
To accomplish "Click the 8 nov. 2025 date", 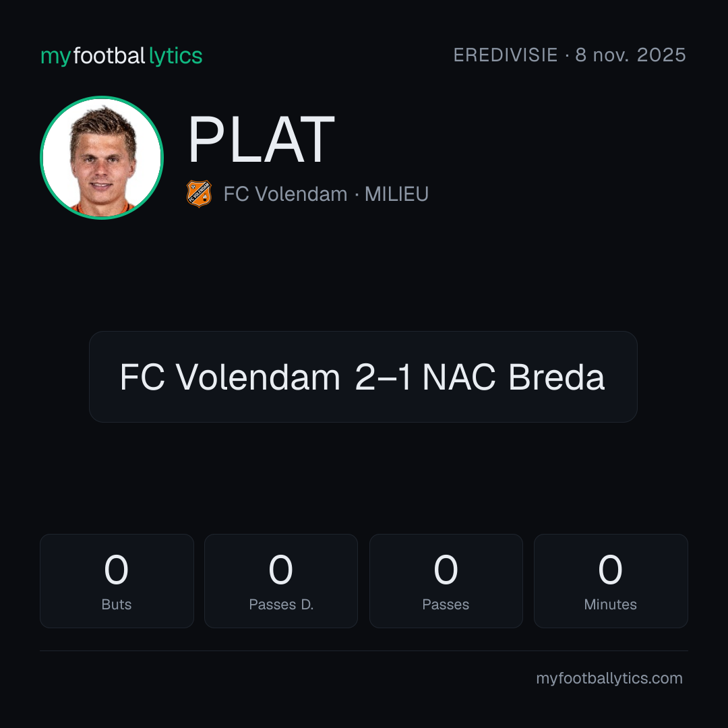I will (630, 55).
